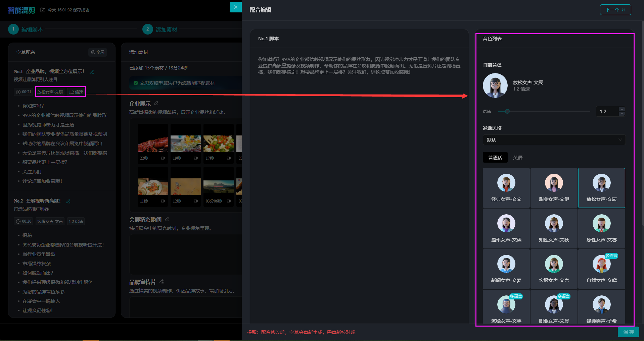
Task: Open the 12秒 clip thumbnail
Action: 185,186
